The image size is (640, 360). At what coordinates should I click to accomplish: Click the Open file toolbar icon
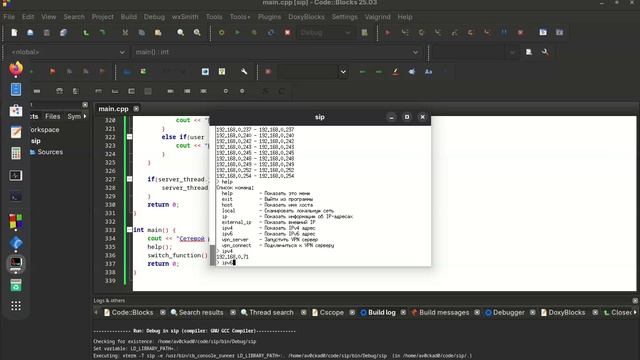[x=30, y=33]
